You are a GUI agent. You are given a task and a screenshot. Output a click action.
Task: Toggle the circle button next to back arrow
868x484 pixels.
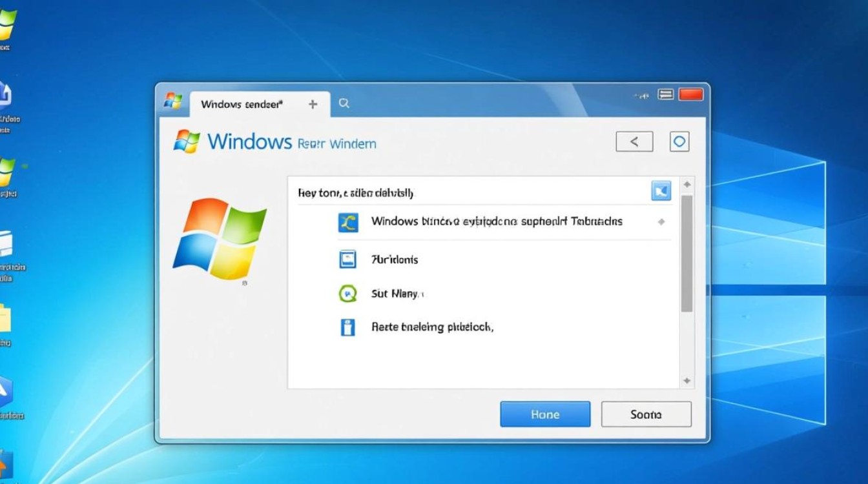tap(679, 141)
